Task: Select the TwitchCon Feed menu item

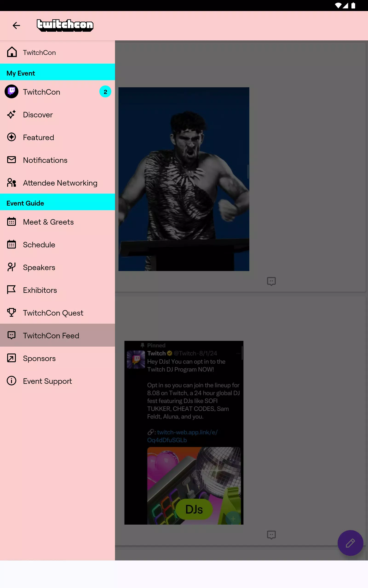Action: pyautogui.click(x=57, y=335)
